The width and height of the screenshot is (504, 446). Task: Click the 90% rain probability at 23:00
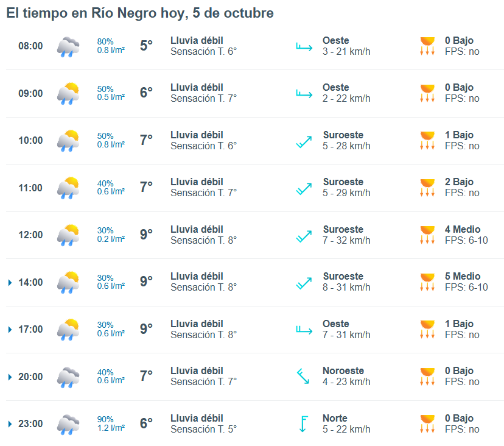pyautogui.click(x=105, y=419)
